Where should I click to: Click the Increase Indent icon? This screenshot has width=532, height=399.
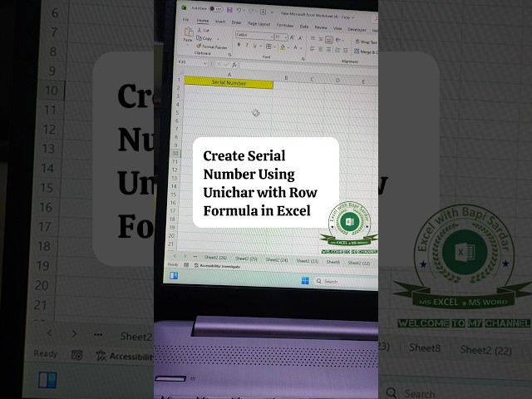[x=346, y=51]
